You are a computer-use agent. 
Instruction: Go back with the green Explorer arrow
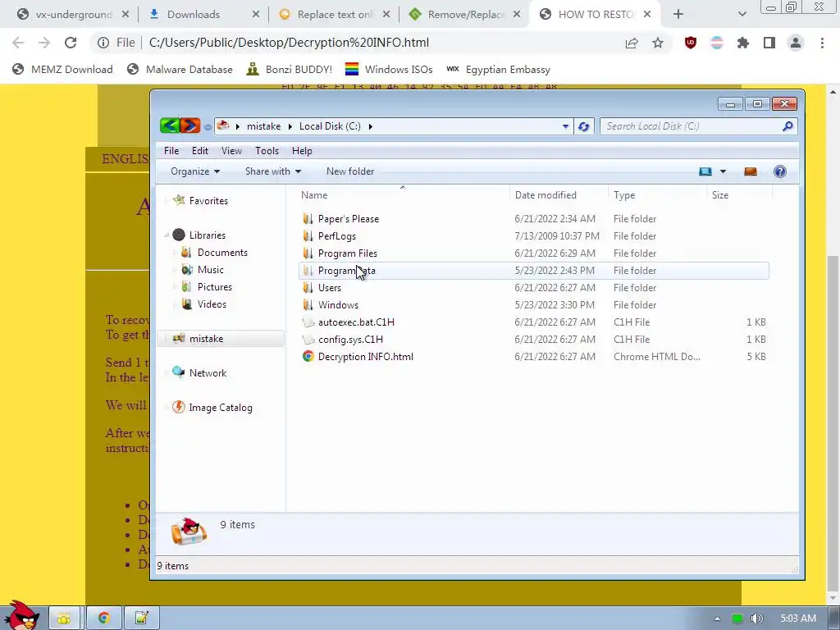170,126
